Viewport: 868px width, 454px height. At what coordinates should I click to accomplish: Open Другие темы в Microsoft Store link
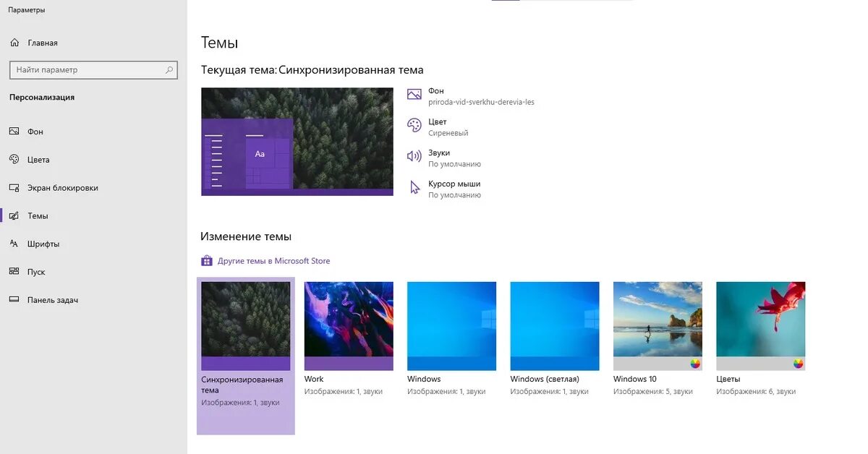(x=273, y=261)
